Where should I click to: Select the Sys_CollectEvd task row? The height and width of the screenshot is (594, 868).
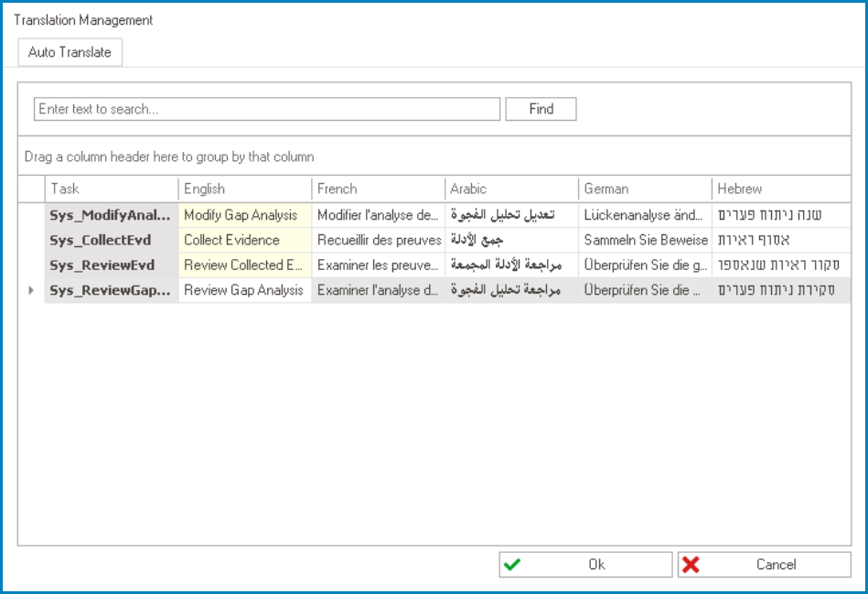(x=110, y=240)
